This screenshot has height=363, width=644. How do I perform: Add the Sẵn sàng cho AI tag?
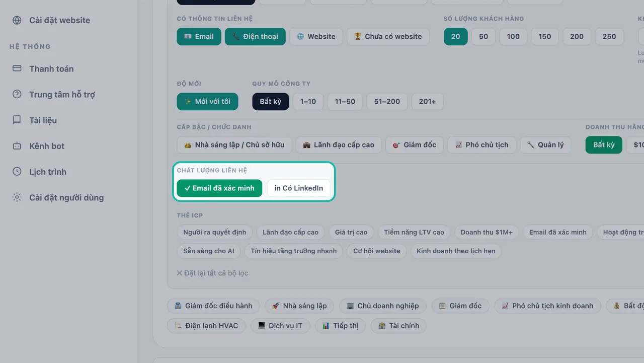click(x=209, y=251)
